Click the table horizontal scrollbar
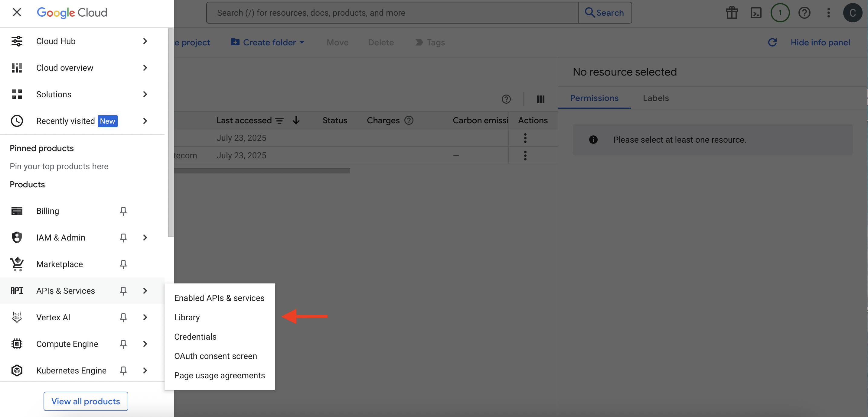 pyautogui.click(x=262, y=171)
